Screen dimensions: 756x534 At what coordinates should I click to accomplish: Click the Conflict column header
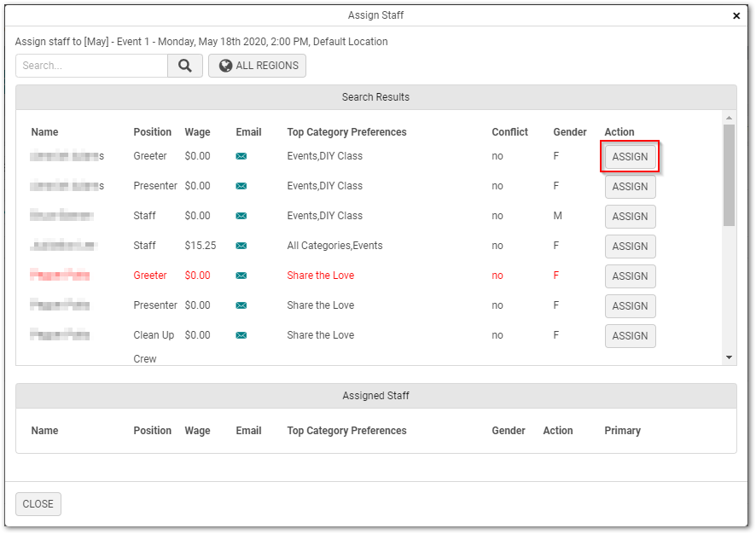(x=509, y=132)
